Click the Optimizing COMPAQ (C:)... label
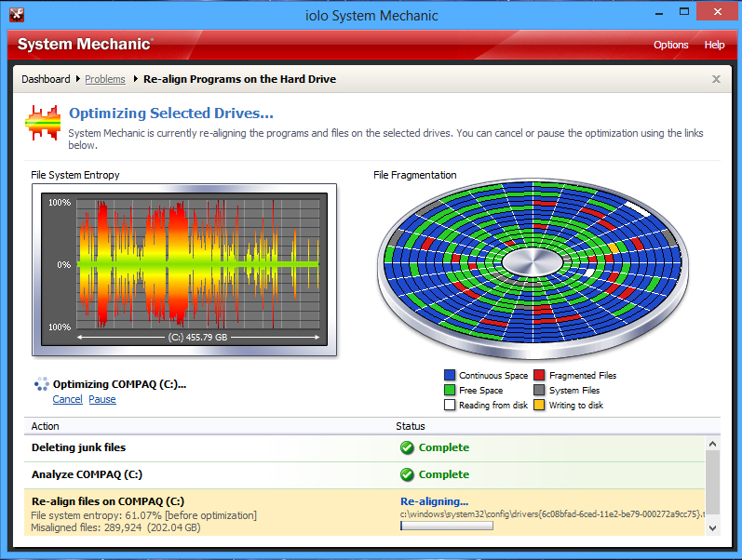 tap(120, 384)
